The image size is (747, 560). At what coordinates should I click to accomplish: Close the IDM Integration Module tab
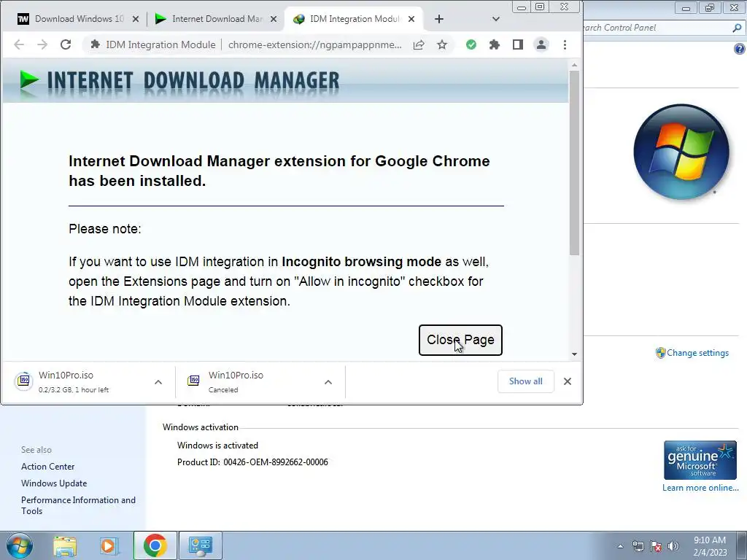coord(411,19)
